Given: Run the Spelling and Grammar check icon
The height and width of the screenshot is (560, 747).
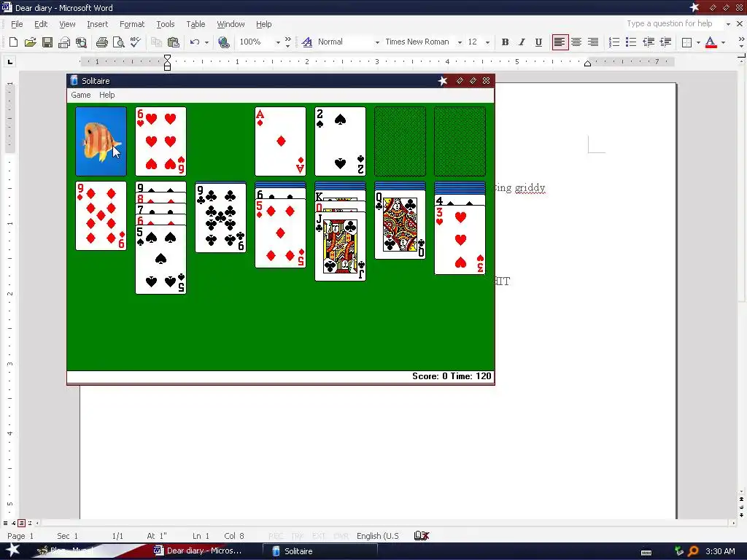Looking at the screenshot, I should 136,42.
